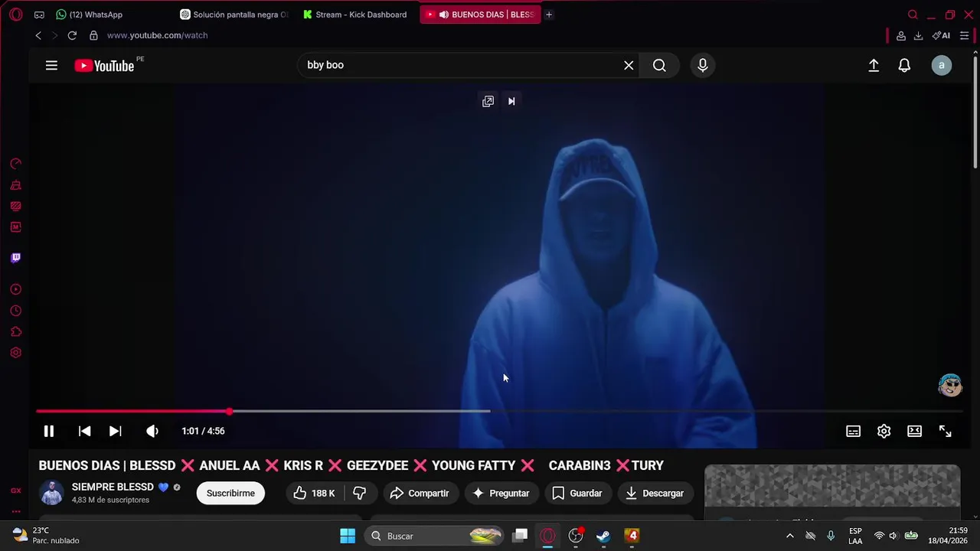Image resolution: width=980 pixels, height=551 pixels.
Task: Go back to the previous page
Action: click(38, 35)
